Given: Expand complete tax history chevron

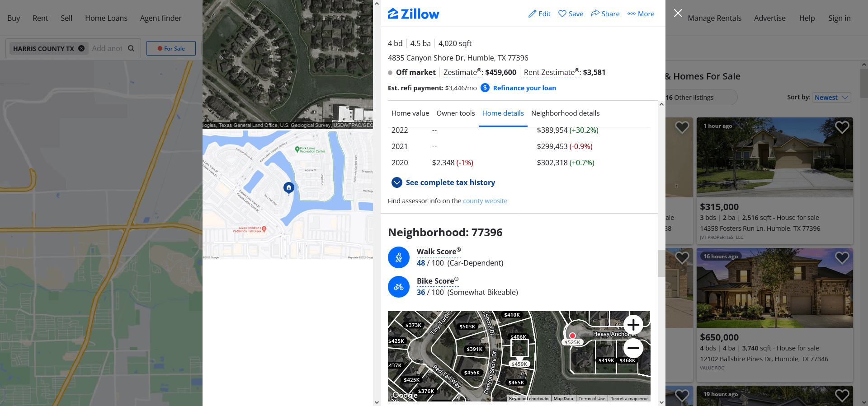Looking at the screenshot, I should click(397, 182).
